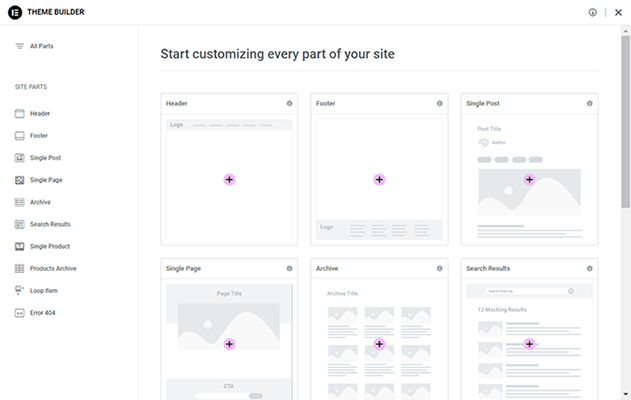Add a new Single Post template
The image size is (631, 400).
tap(529, 179)
